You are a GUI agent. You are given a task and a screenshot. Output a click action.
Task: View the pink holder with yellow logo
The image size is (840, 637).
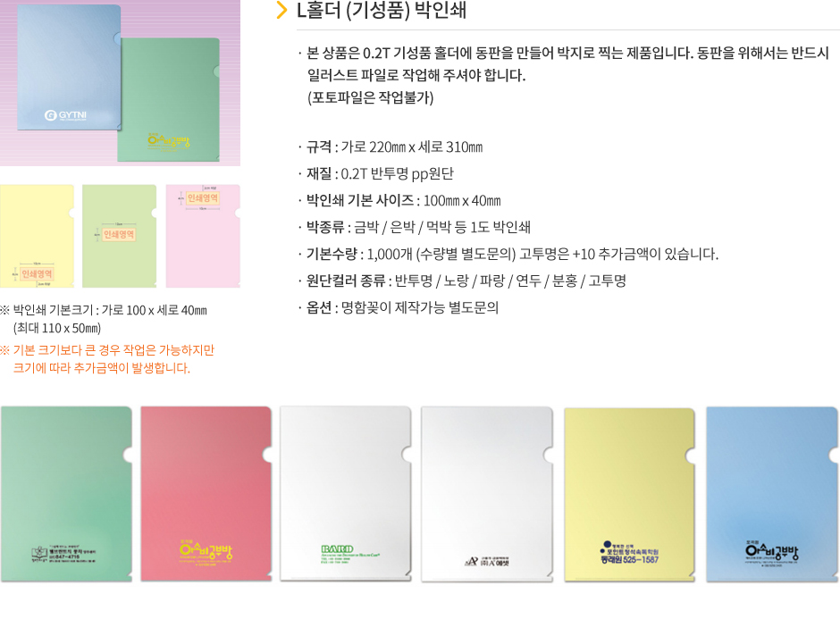point(206,494)
